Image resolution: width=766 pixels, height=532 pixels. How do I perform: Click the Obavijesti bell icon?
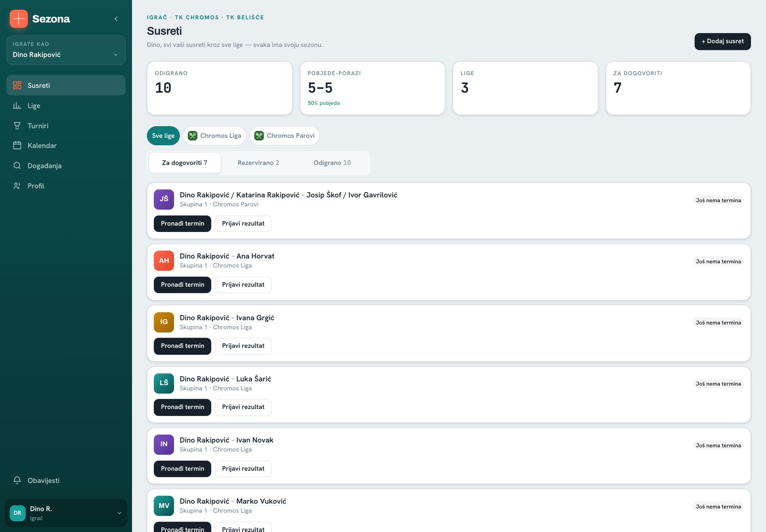pos(17,480)
